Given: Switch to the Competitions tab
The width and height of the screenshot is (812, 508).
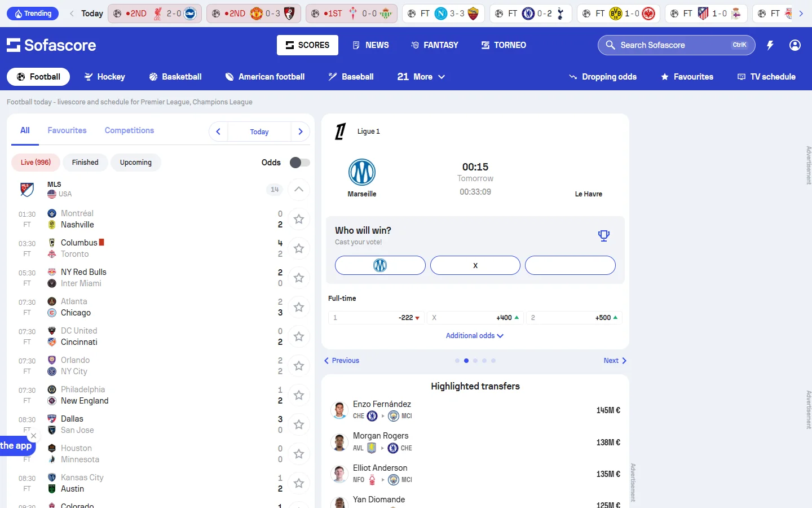Looking at the screenshot, I should 129,130.
